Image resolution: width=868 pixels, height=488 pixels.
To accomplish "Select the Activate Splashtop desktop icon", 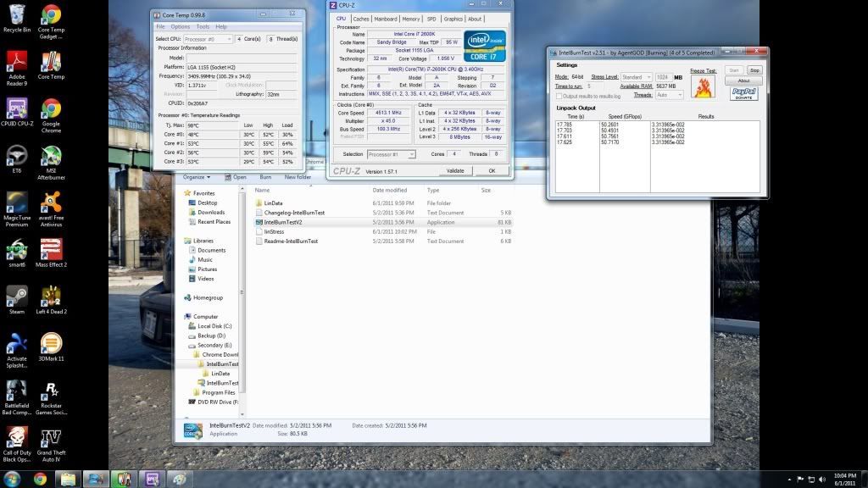I will point(17,351).
